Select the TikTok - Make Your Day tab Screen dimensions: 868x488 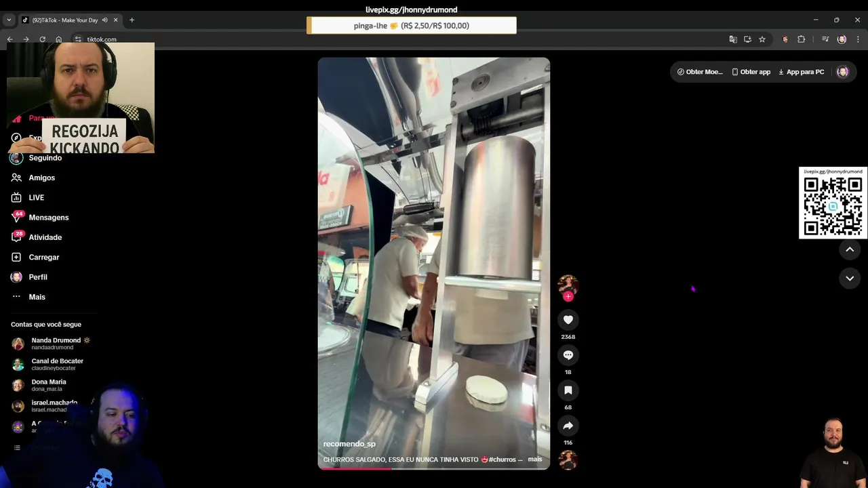click(x=65, y=20)
